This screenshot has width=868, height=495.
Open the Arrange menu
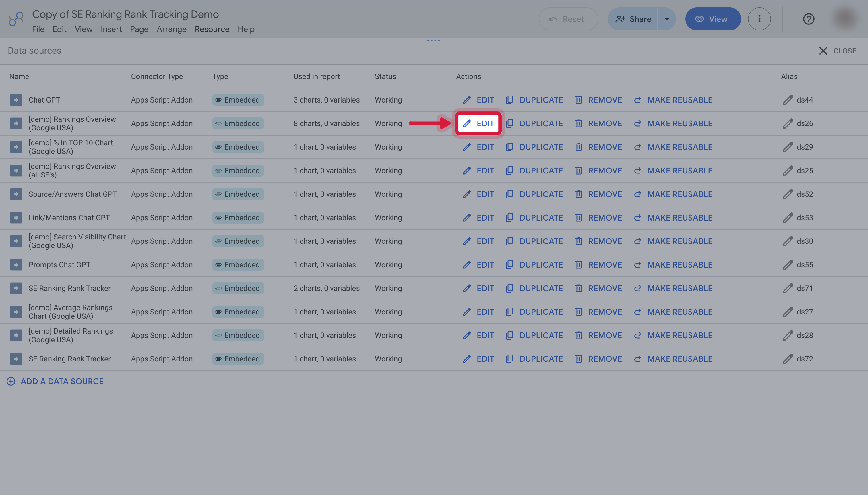[172, 29]
